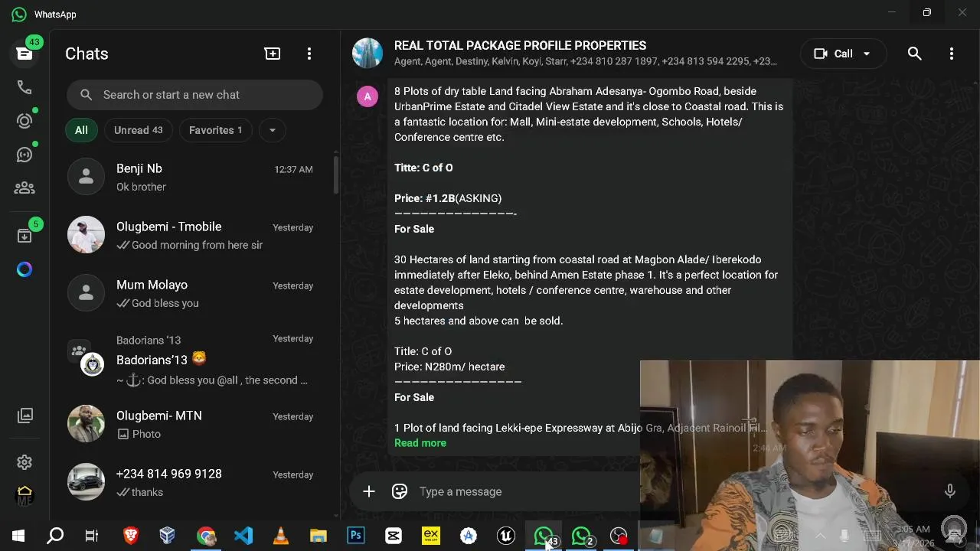Open Archived chats with badge 5

coord(24,236)
